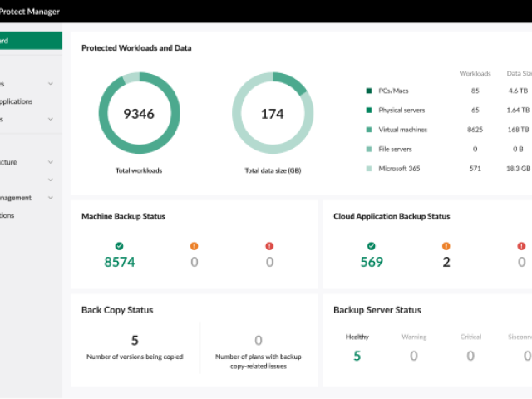Select the highlighted green Dashboard sidebar item
The height and width of the screenshot is (399, 532).
coord(31,41)
